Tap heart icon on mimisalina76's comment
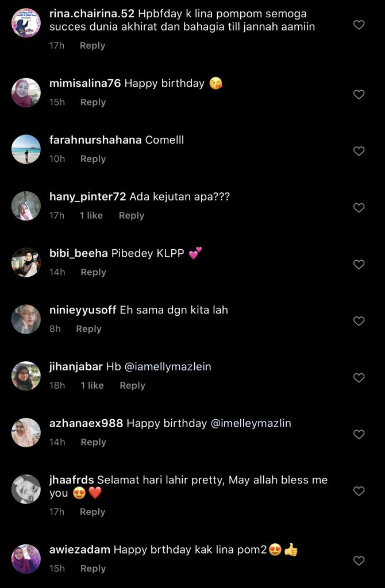 359,94
